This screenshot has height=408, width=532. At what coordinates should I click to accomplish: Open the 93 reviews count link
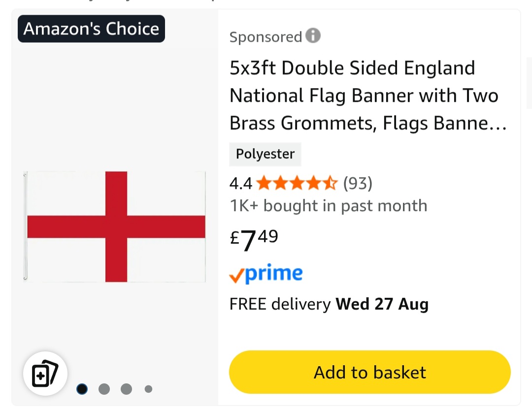coord(358,183)
